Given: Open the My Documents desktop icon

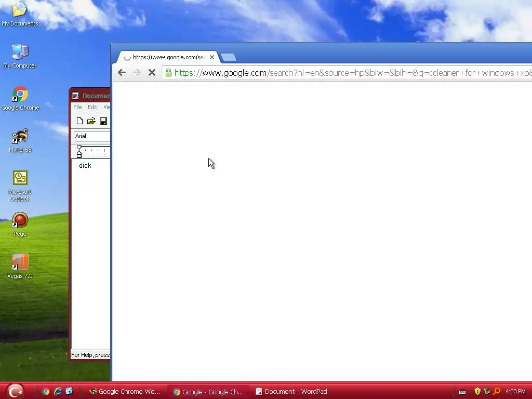Looking at the screenshot, I should pyautogui.click(x=20, y=14).
